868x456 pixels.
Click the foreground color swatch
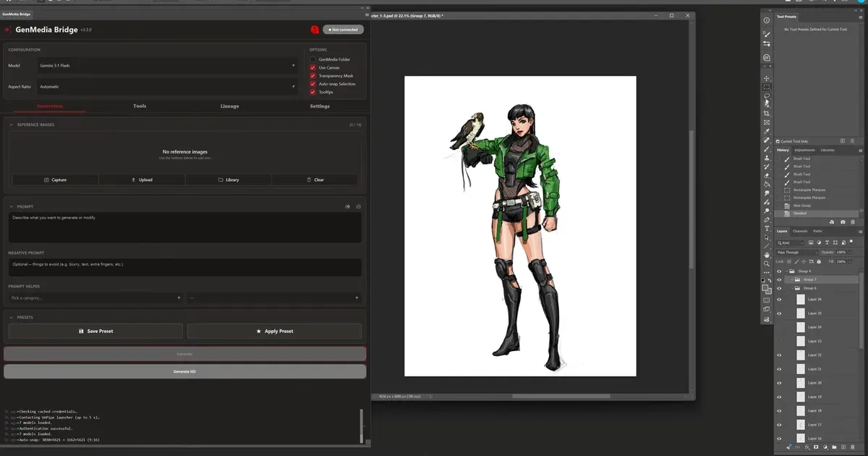pos(765,287)
